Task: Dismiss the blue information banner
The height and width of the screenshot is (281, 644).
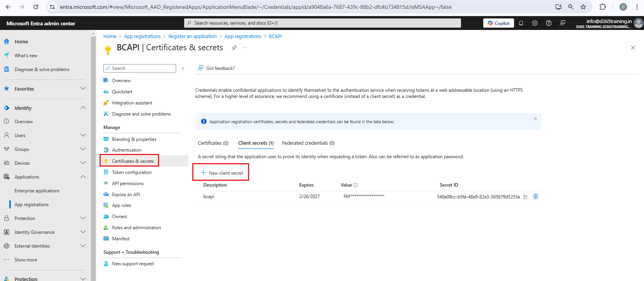Action: tap(535, 119)
